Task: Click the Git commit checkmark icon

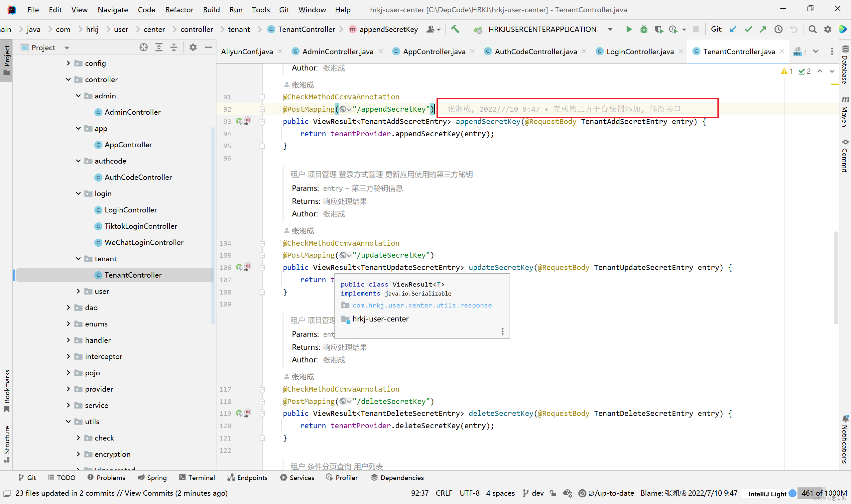Action: [748, 29]
